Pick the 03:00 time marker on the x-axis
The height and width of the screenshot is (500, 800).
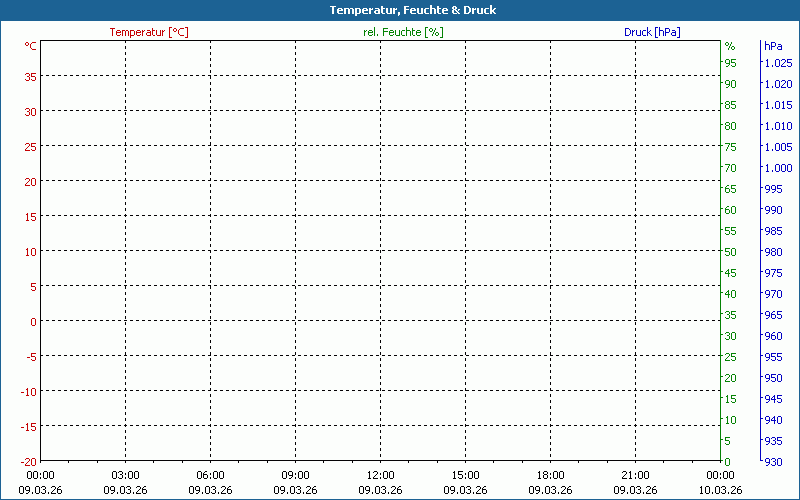[x=125, y=475]
